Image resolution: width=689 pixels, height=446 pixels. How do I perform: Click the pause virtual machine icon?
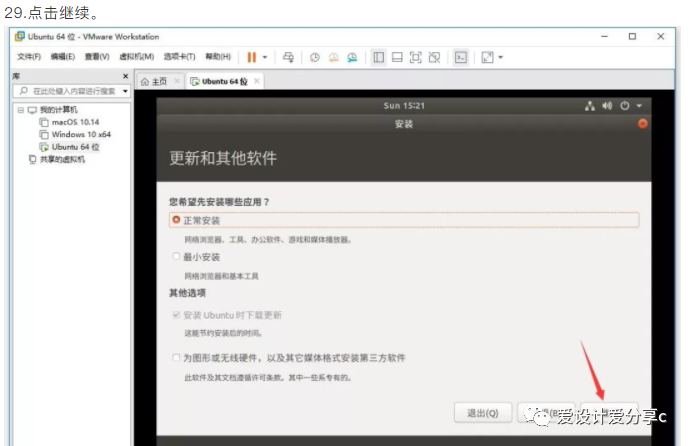coord(251,57)
